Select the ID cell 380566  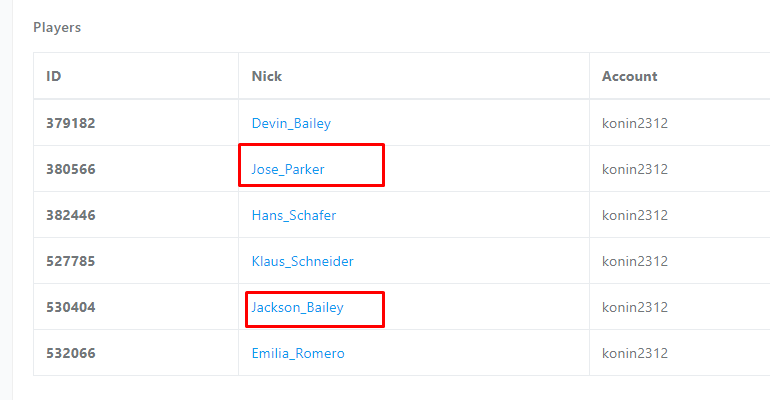71,169
